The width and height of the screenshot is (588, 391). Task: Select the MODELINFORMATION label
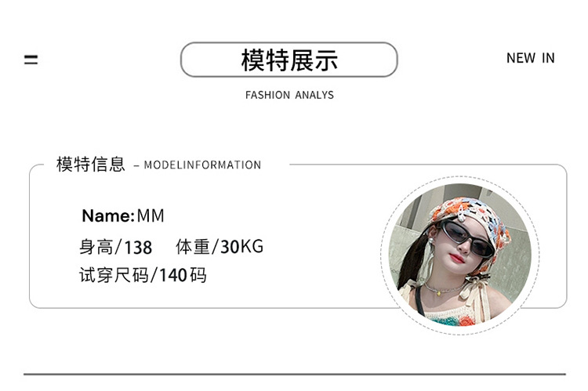202,165
